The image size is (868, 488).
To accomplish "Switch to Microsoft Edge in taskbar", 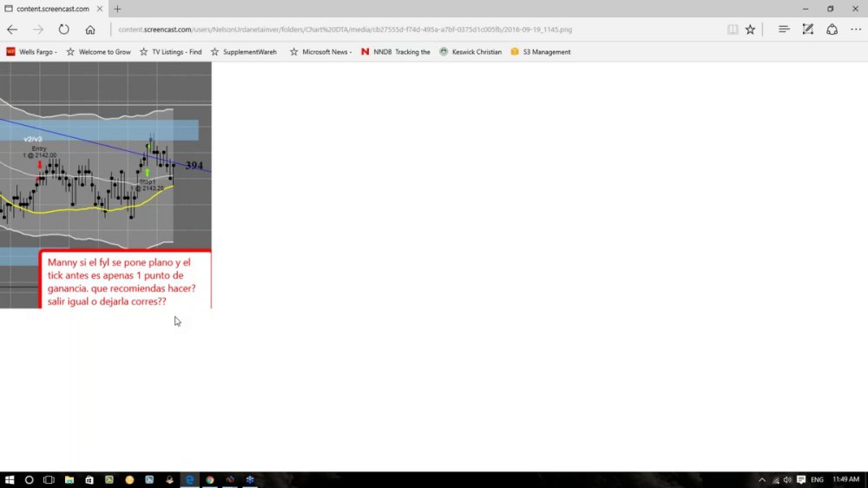I will [189, 479].
